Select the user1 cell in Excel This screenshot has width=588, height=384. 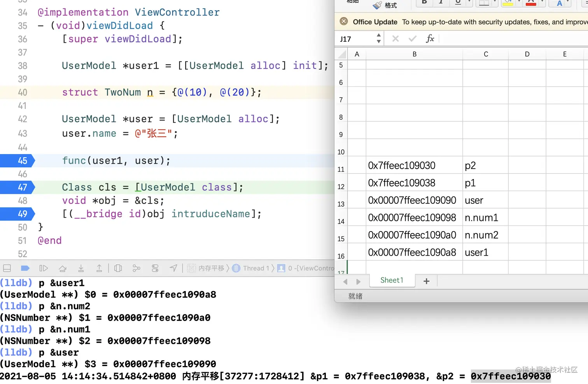coord(486,252)
